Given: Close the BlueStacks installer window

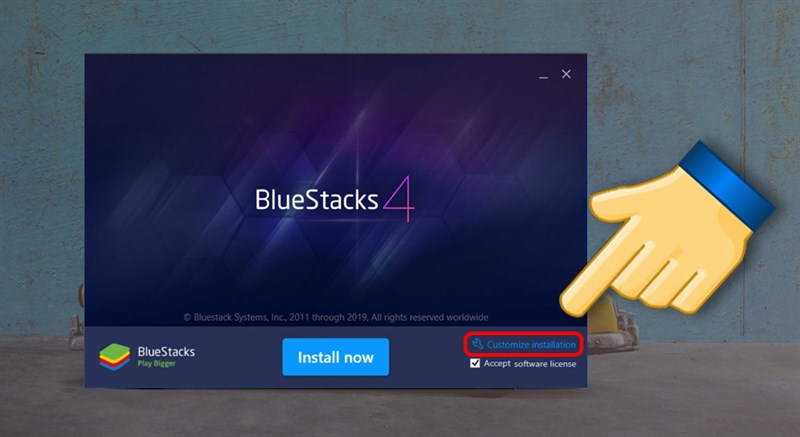Looking at the screenshot, I should tap(566, 74).
